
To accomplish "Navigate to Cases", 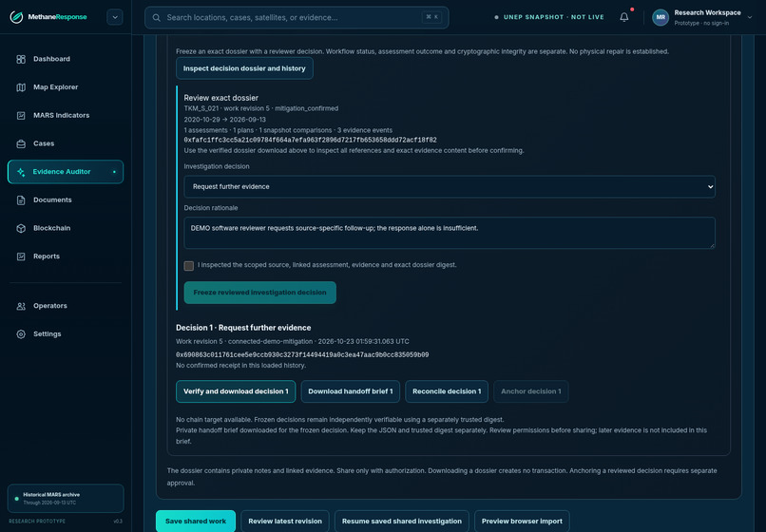I will click(x=44, y=143).
